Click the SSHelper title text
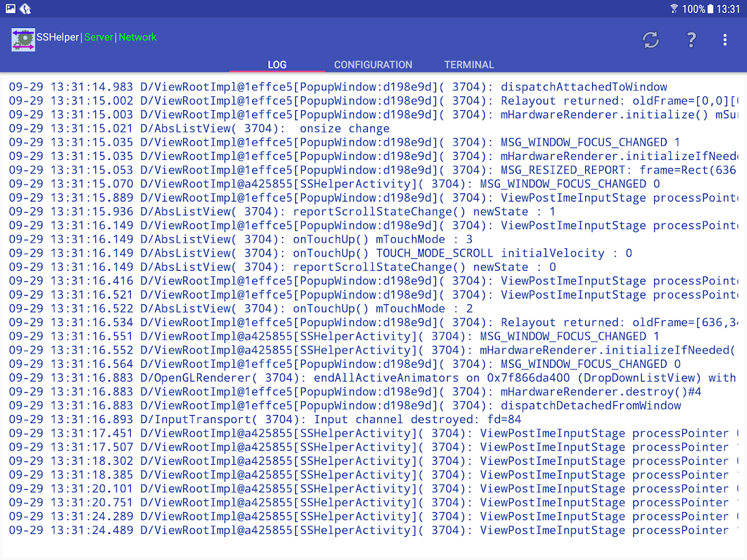747x560 pixels. point(58,37)
